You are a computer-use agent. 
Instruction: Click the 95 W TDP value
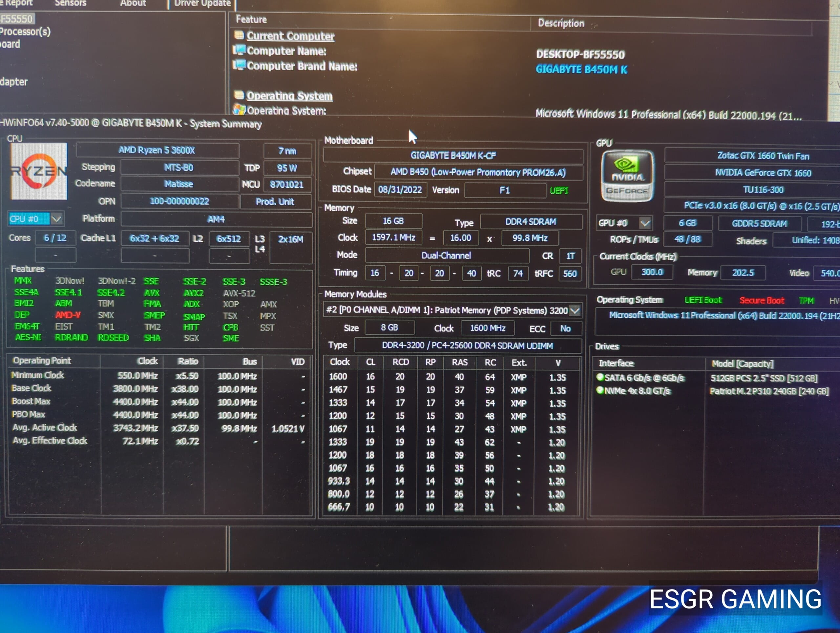(287, 168)
